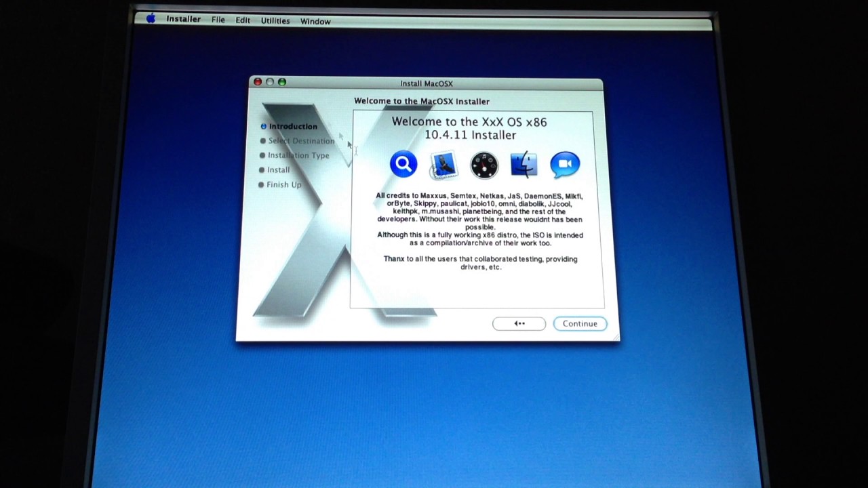Viewport: 868px width, 488px height.
Task: Open the Edit menu
Action: click(243, 20)
